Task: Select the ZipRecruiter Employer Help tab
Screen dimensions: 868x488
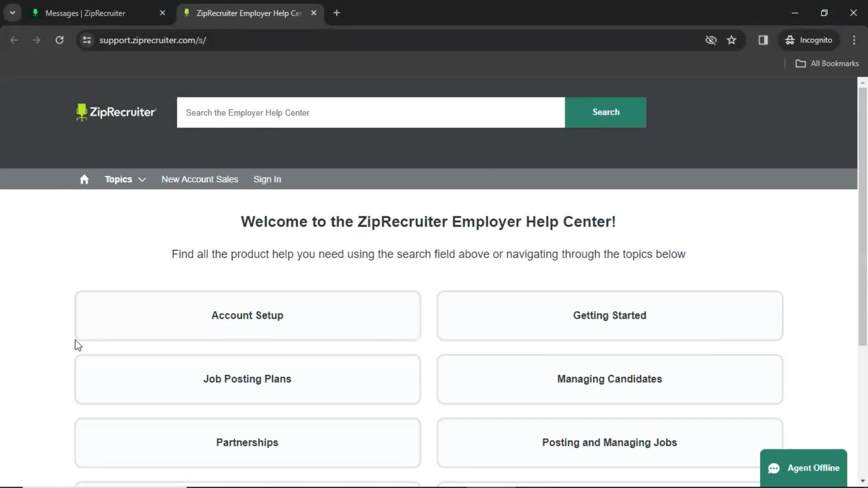Action: (247, 13)
